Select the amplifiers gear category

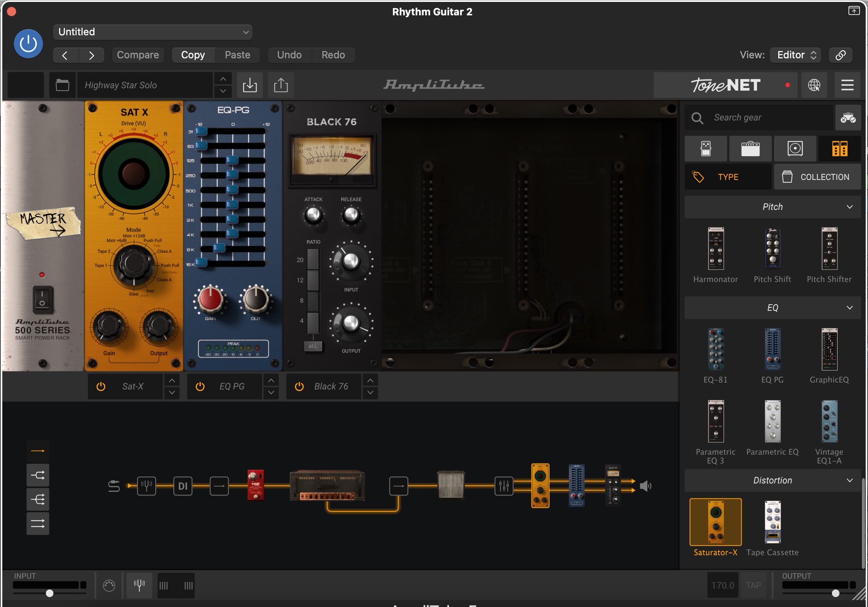750,148
